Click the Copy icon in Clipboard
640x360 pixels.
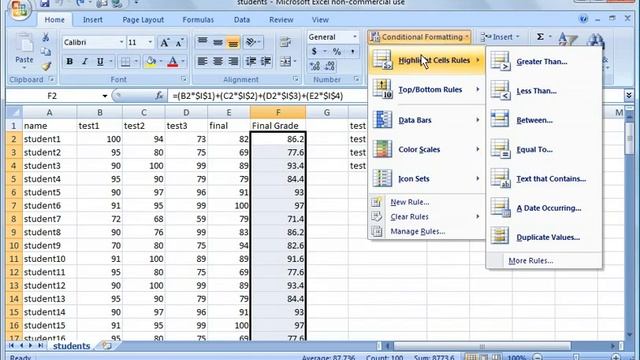pos(46,52)
